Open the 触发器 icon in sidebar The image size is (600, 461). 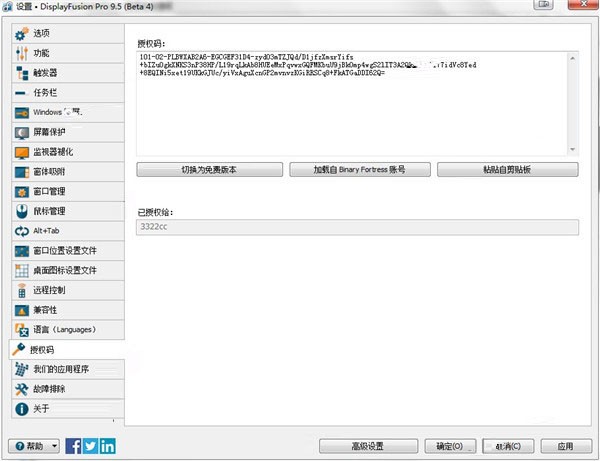click(21, 73)
